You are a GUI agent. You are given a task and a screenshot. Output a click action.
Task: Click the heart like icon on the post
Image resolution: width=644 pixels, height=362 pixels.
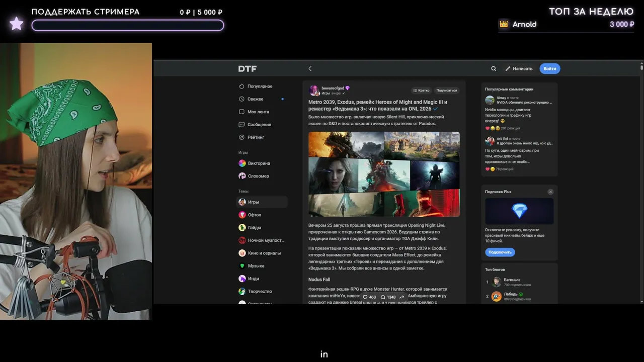(365, 297)
